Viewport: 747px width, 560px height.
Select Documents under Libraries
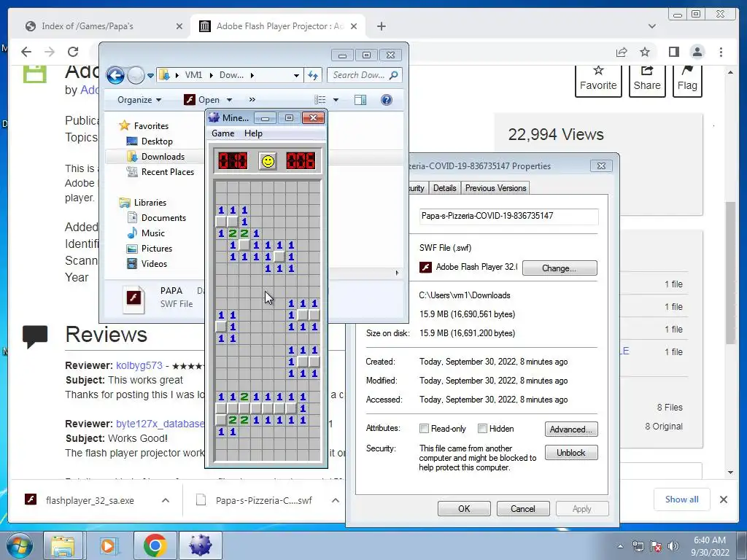(163, 217)
